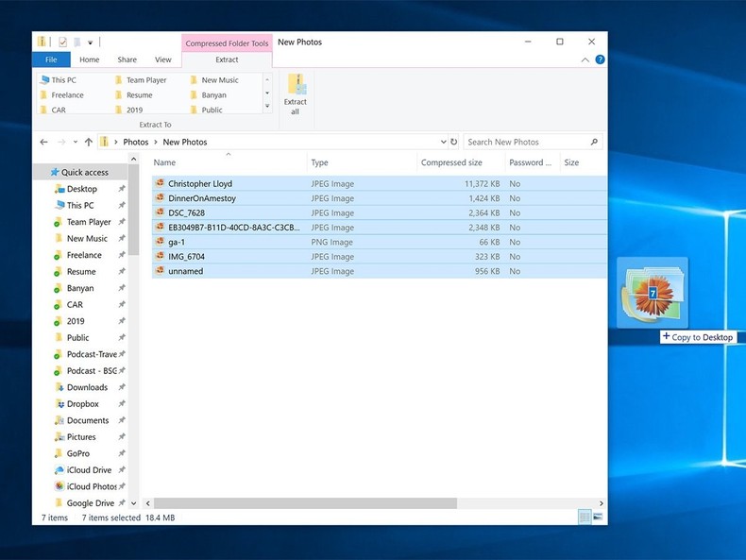Expand address bar history dropdown
The width and height of the screenshot is (746, 560).
pos(442,142)
